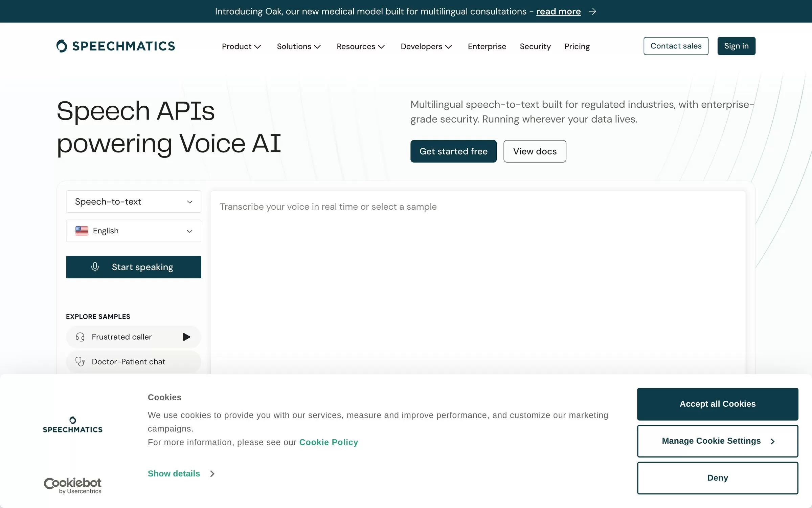Click the View docs button
812x508 pixels.
click(535, 151)
